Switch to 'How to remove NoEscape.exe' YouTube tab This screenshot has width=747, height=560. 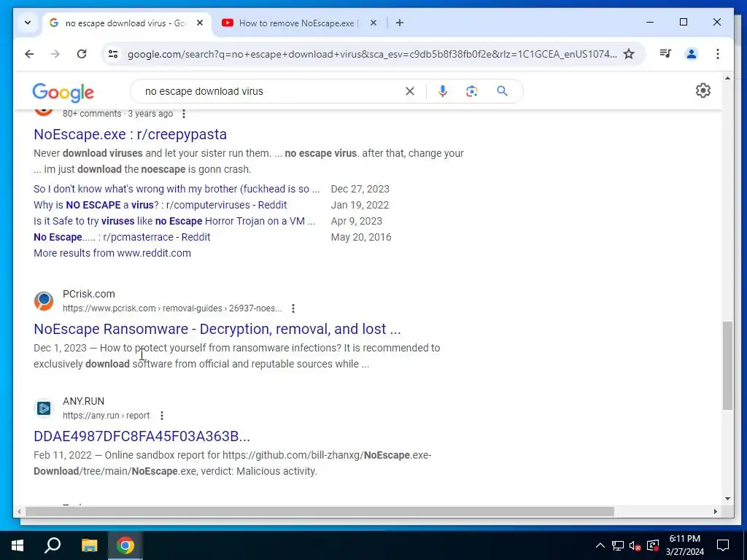298,23
